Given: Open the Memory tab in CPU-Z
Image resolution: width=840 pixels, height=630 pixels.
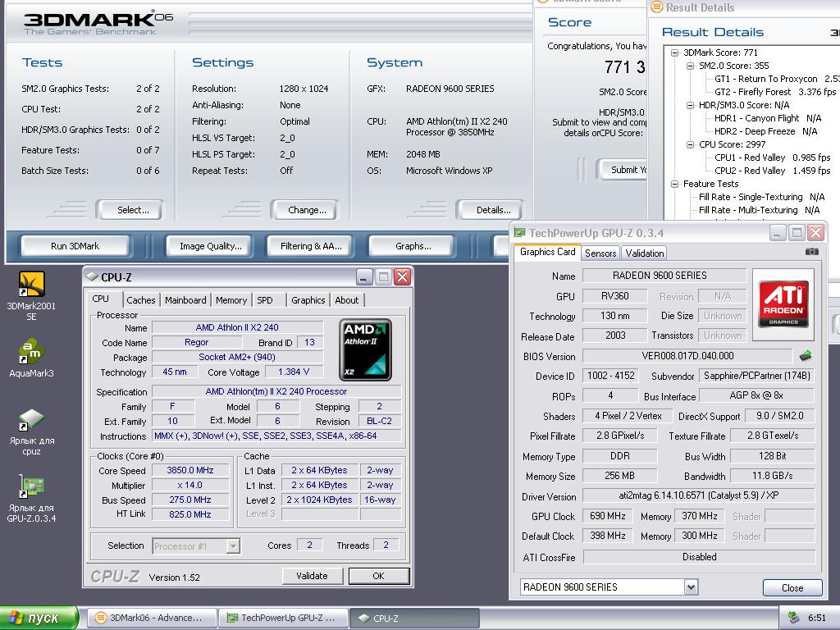Looking at the screenshot, I should click(231, 300).
